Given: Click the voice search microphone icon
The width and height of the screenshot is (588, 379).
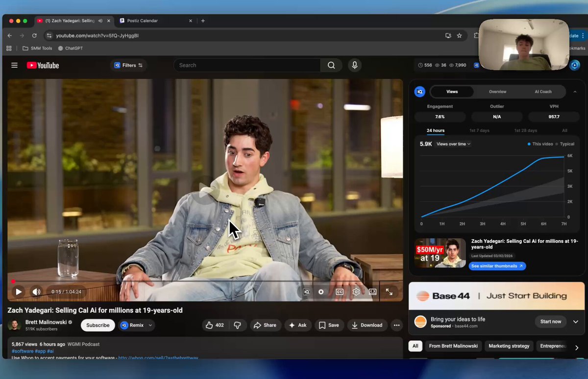Looking at the screenshot, I should 354,65.
